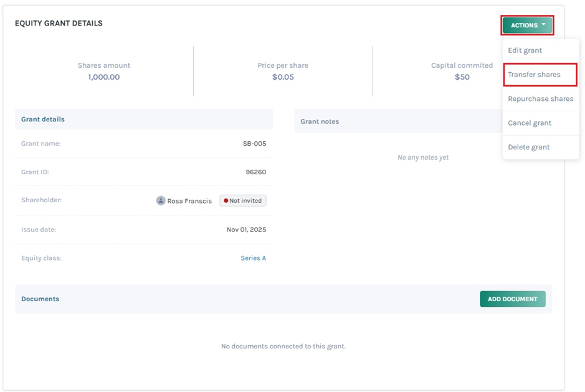
Task: Click the caret arrow on the Actions button
Action: tap(544, 25)
